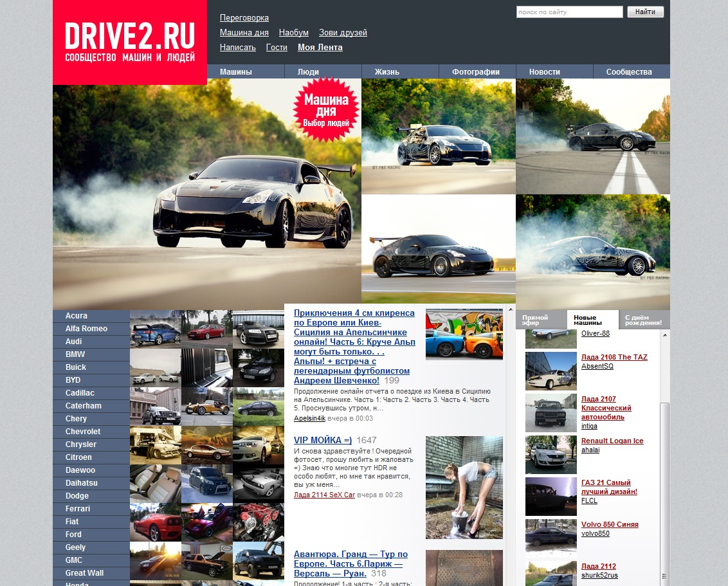Open the Авантюра. Гранд — Тур article
The height and width of the screenshot is (586, 728).
point(350,563)
